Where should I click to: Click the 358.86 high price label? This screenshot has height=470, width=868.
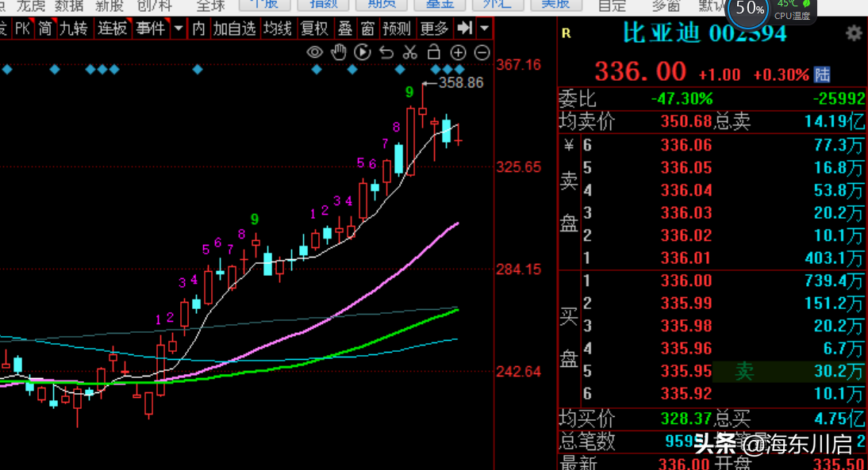[460, 83]
